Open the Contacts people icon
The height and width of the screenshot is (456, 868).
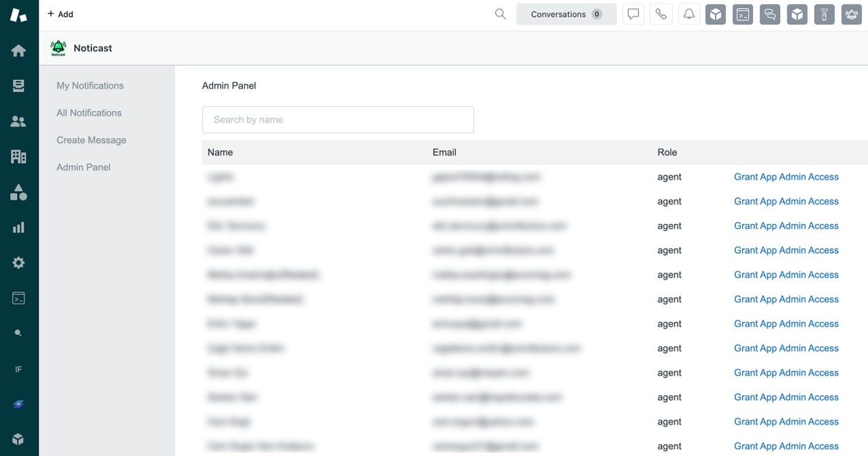tap(18, 121)
